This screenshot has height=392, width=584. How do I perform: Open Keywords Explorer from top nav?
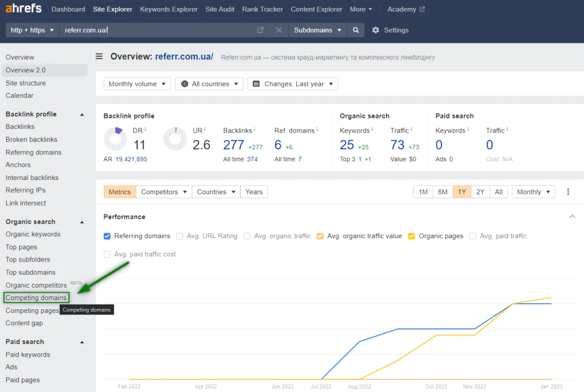coord(169,9)
